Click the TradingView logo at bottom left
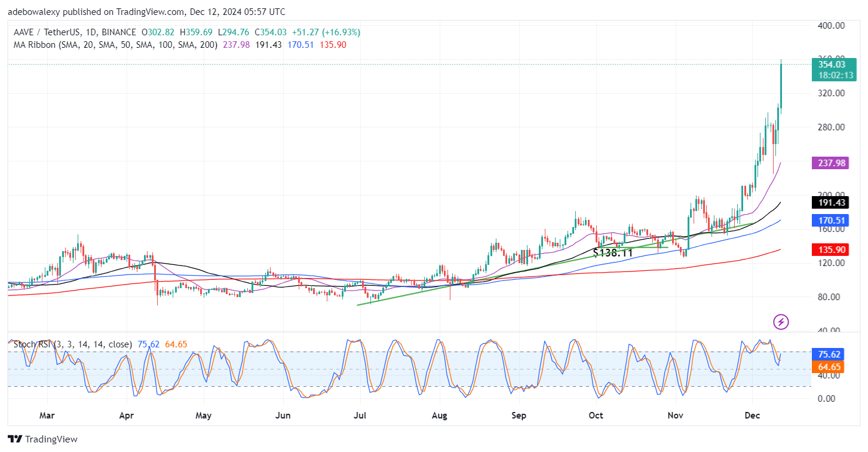The width and height of the screenshot is (868, 452). tap(42, 439)
